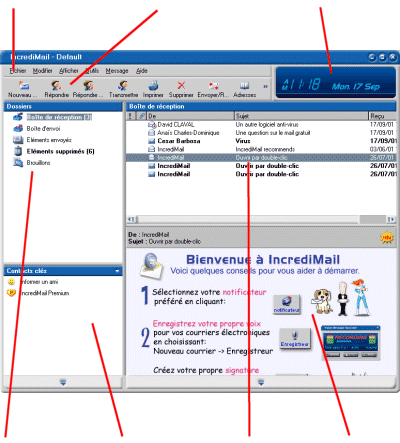Expand hidden toolbar items with the chevron
400x443 pixels.
click(265, 86)
